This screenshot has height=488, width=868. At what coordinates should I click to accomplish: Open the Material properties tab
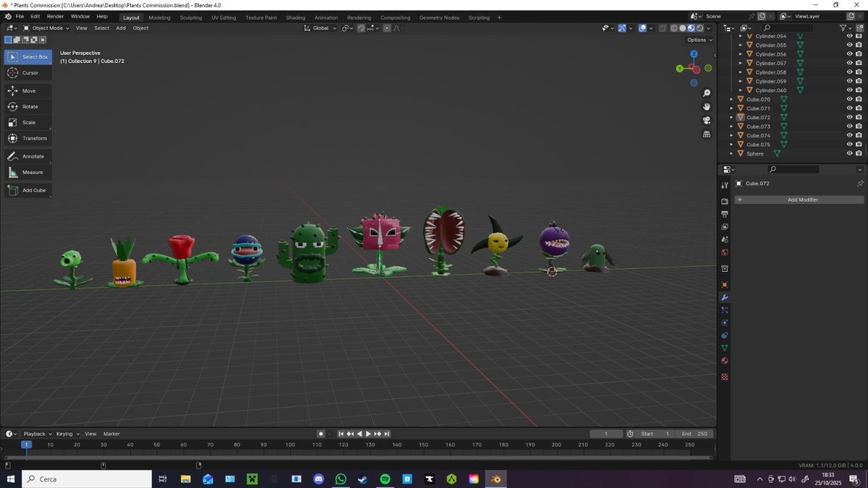pyautogui.click(x=724, y=361)
